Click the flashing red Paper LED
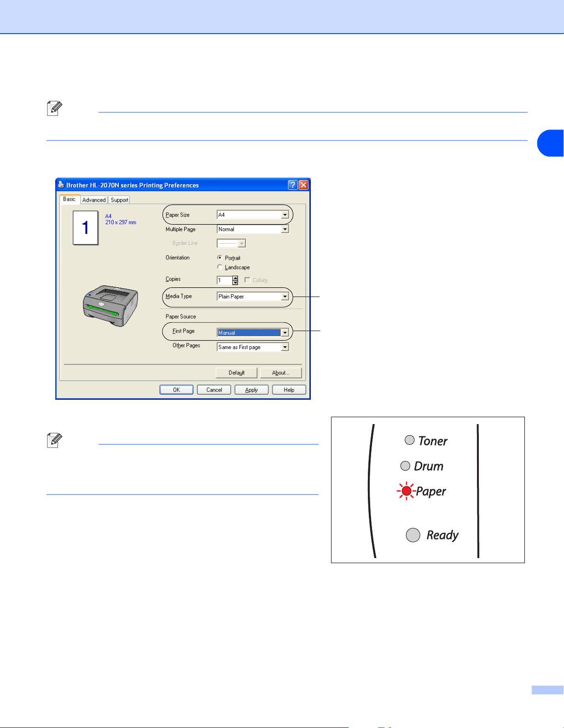 [406, 491]
